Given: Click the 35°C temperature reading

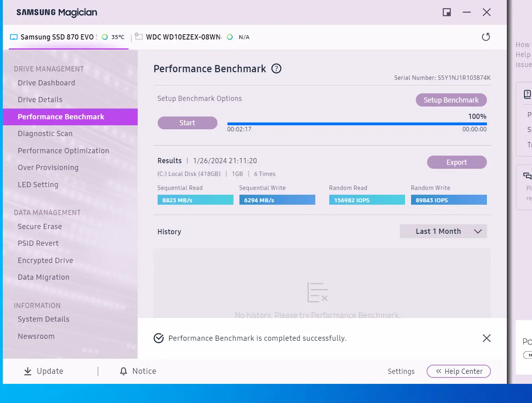Looking at the screenshot, I should pos(118,37).
